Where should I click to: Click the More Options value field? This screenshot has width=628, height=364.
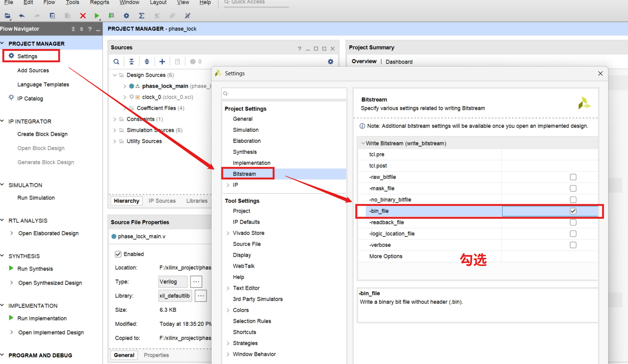tap(549, 256)
